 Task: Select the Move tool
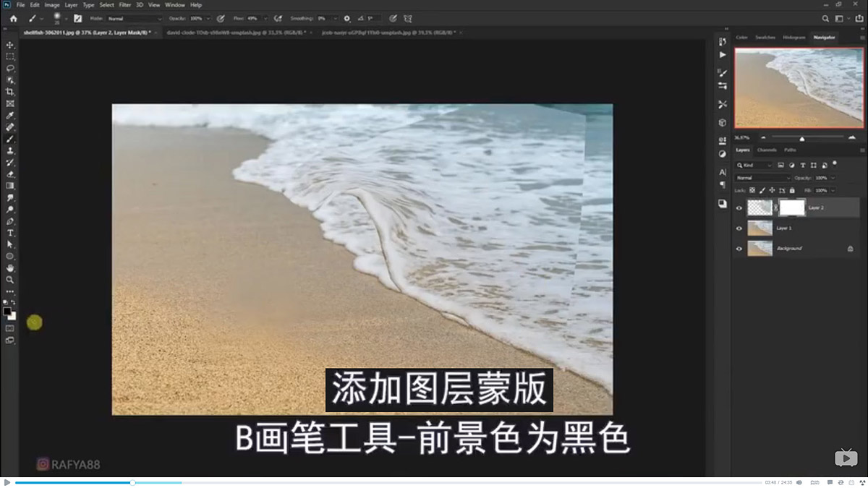[x=9, y=44]
